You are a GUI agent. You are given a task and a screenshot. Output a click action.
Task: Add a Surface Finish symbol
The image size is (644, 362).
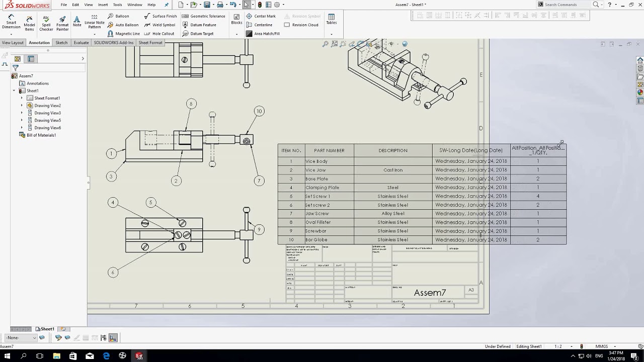coord(160,16)
